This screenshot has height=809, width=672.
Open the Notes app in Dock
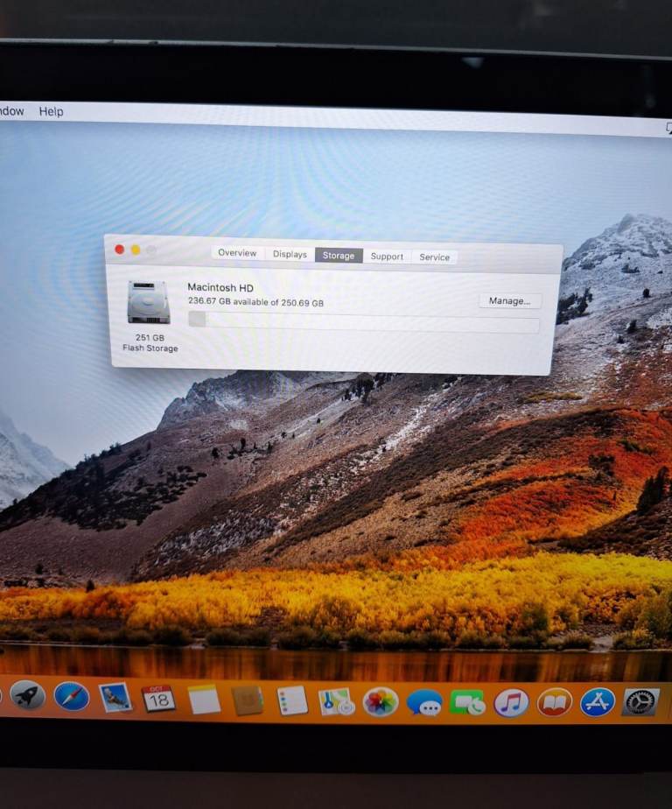204,700
